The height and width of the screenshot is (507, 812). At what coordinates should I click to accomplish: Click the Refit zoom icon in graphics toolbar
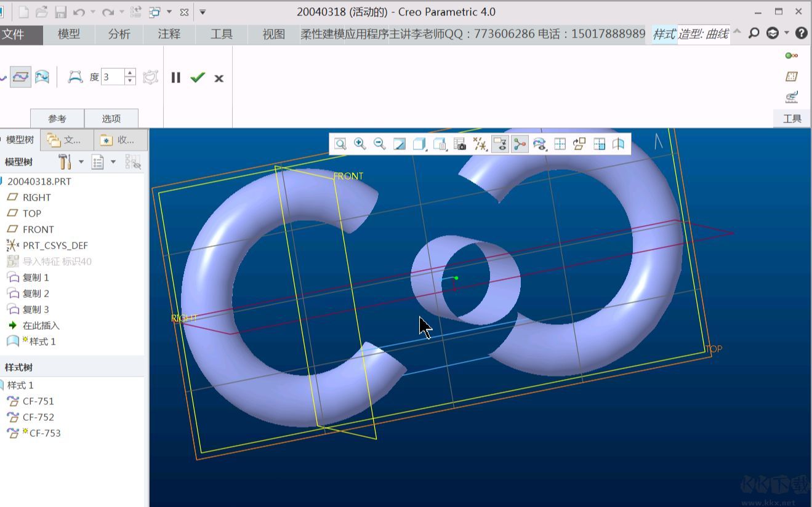pos(340,144)
